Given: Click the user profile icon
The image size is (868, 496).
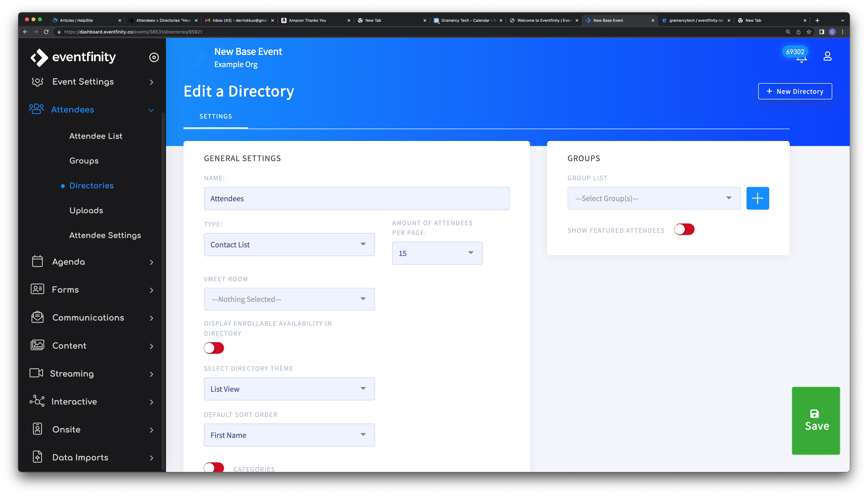Looking at the screenshot, I should [x=827, y=56].
